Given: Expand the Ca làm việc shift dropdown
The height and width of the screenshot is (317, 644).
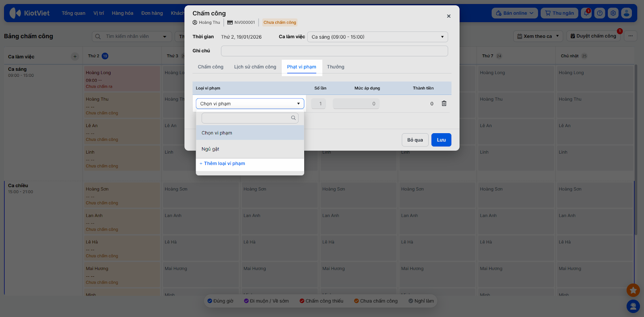Looking at the screenshot, I should (x=377, y=37).
